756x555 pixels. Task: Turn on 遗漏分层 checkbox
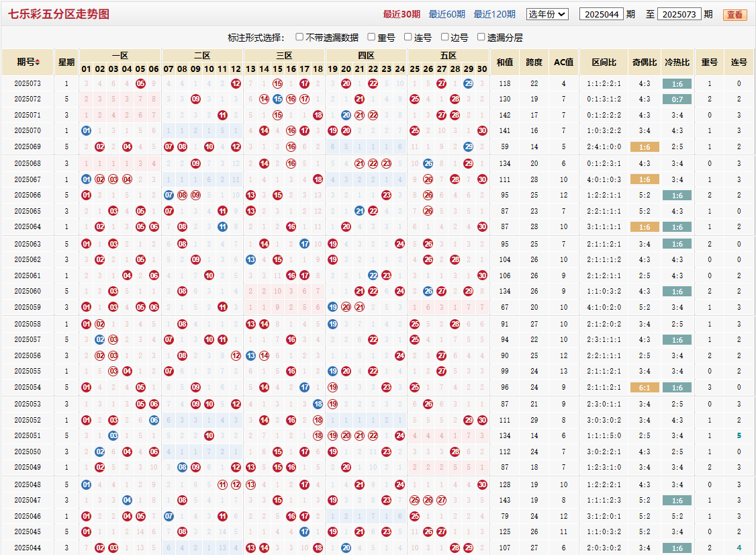click(x=481, y=37)
